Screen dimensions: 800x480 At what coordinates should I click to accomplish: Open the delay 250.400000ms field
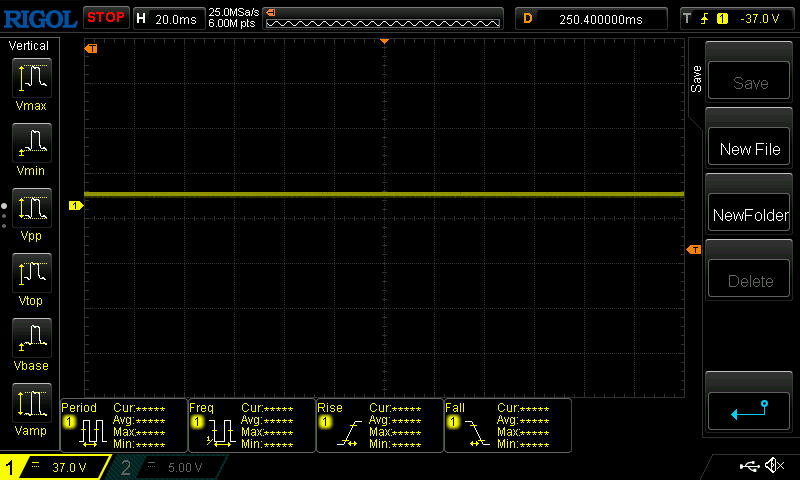pos(592,18)
